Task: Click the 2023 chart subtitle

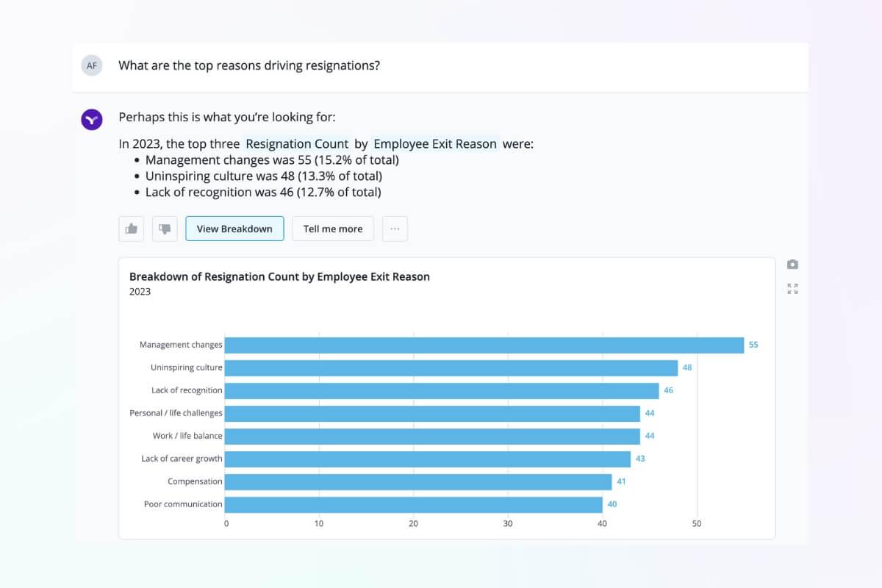Action: tap(140, 292)
